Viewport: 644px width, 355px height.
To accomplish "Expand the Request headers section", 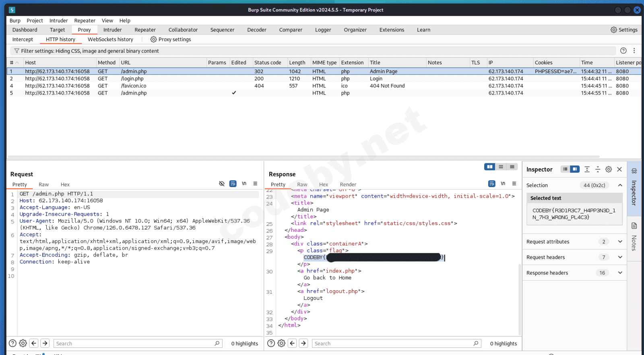I will click(x=620, y=257).
